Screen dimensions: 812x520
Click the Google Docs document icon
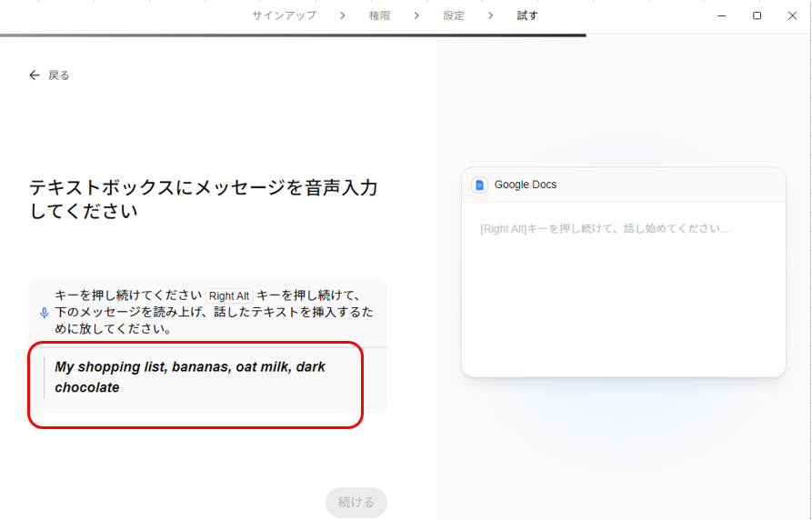[x=480, y=185]
